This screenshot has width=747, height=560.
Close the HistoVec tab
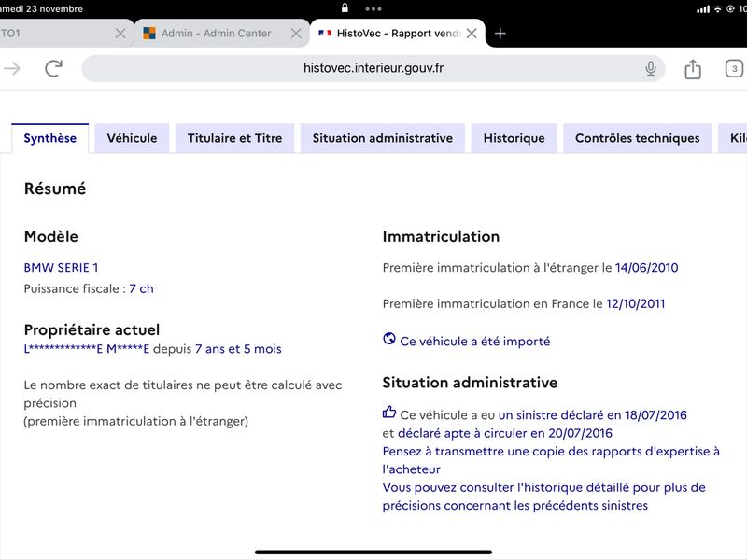[x=472, y=34]
